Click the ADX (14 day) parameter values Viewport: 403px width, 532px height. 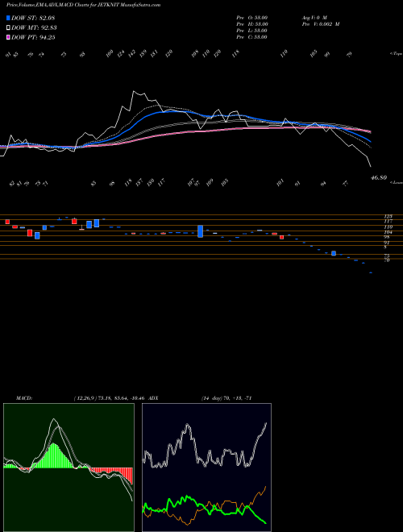[x=226, y=398]
